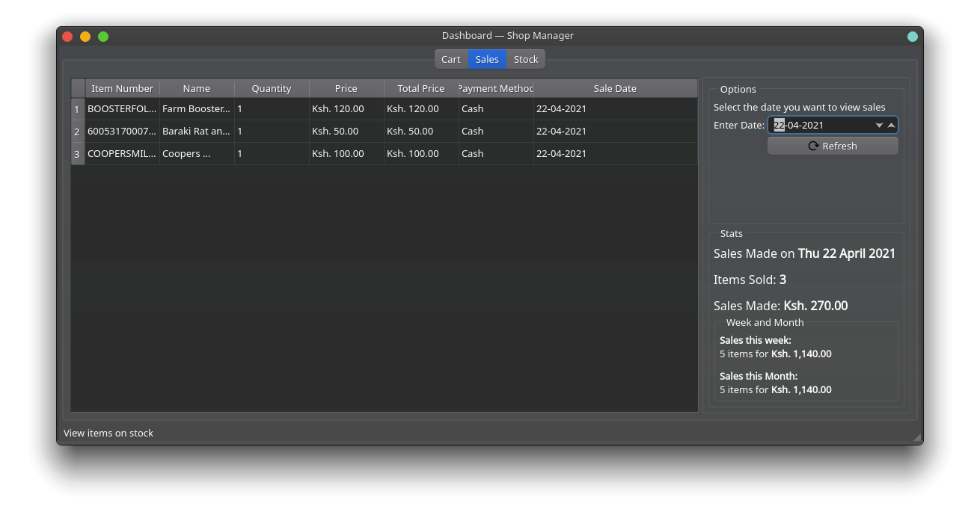
Task: Click the resize grip at bottom-right corner
Action: 917,436
